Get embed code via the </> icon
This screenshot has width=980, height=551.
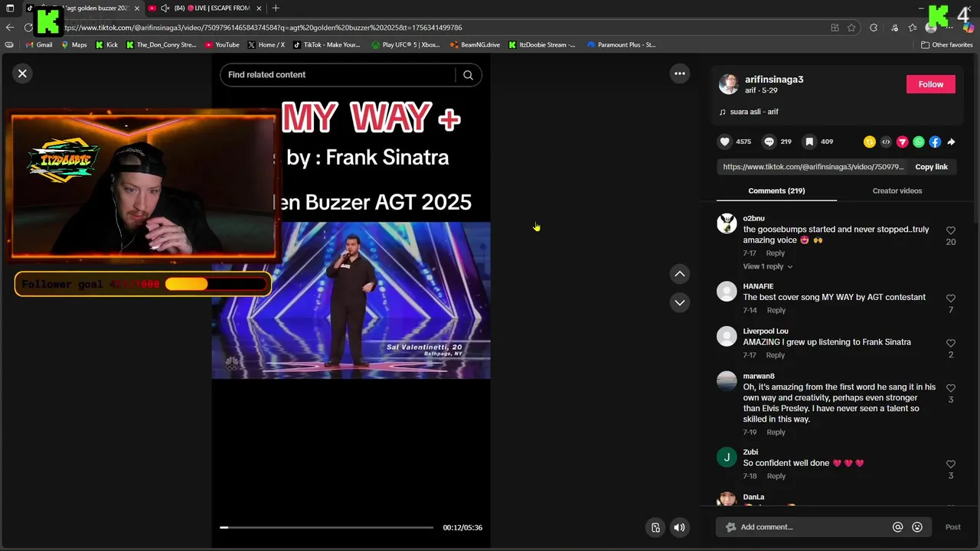(886, 142)
